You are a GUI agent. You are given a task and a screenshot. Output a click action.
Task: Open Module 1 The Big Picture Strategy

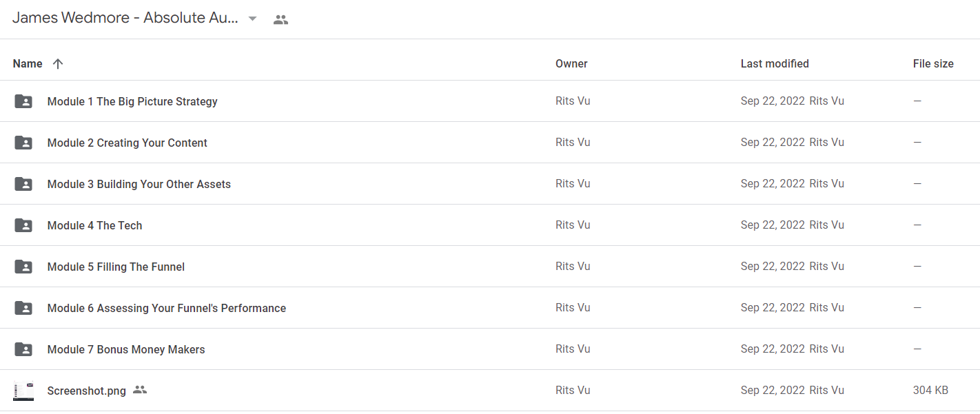point(132,101)
